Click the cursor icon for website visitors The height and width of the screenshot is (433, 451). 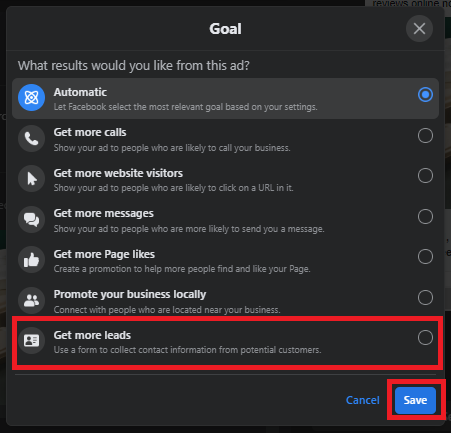pyautogui.click(x=31, y=179)
